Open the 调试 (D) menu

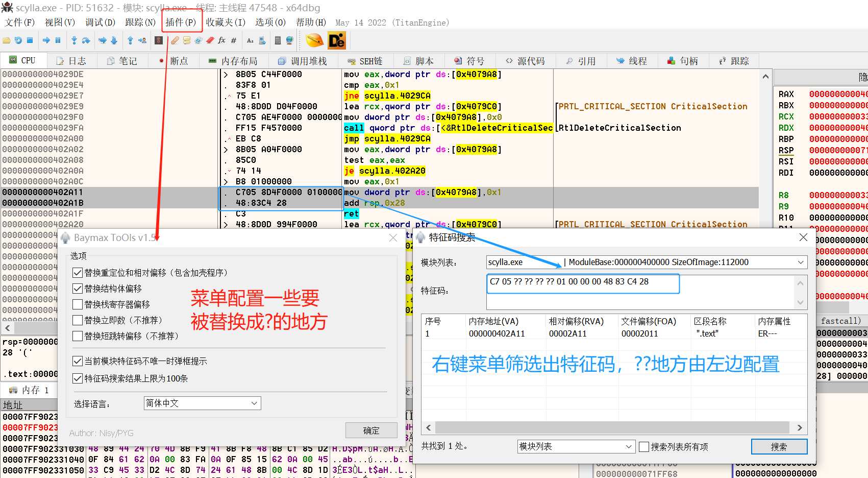click(100, 22)
